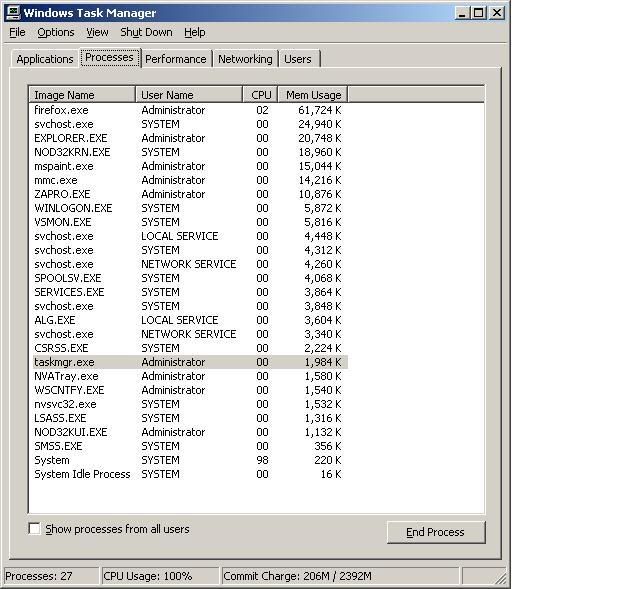Sort processes by CPU column header
The height and width of the screenshot is (589, 640).
click(261, 95)
